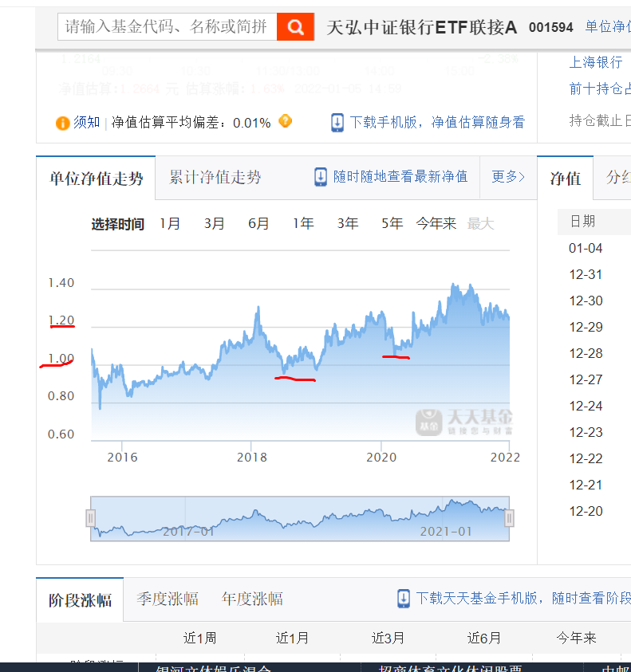
Task: Open 下载天天基金手机版 link
Action: [523, 599]
